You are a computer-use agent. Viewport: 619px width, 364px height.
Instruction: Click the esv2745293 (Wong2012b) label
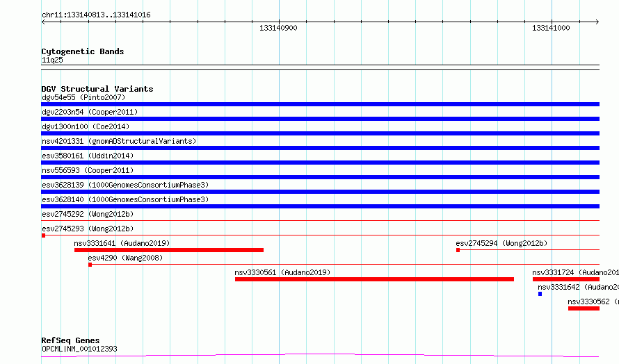88,229
